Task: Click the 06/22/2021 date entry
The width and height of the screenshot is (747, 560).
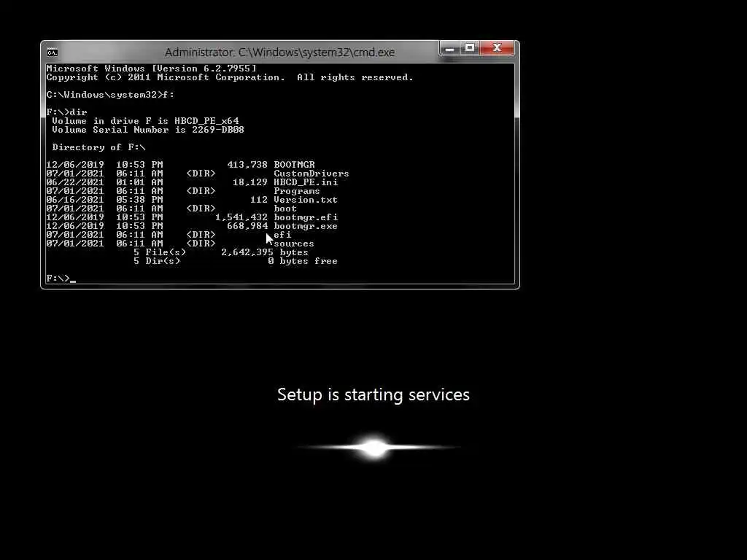Action: [x=75, y=182]
